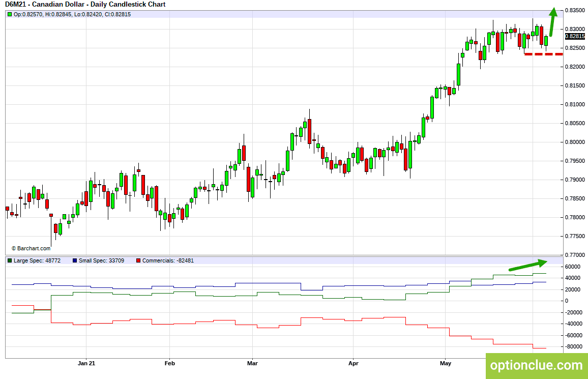Select the Apr date axis label
Screen dimensions: 588x379
click(x=353, y=363)
